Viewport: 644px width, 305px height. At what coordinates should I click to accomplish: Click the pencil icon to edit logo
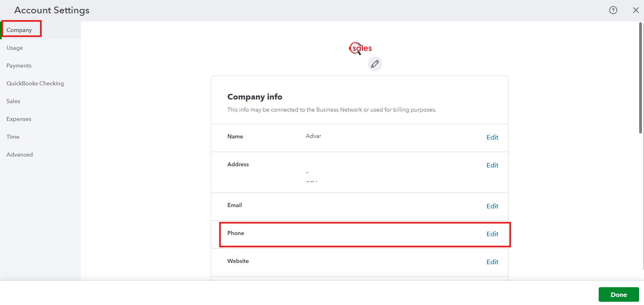click(375, 64)
